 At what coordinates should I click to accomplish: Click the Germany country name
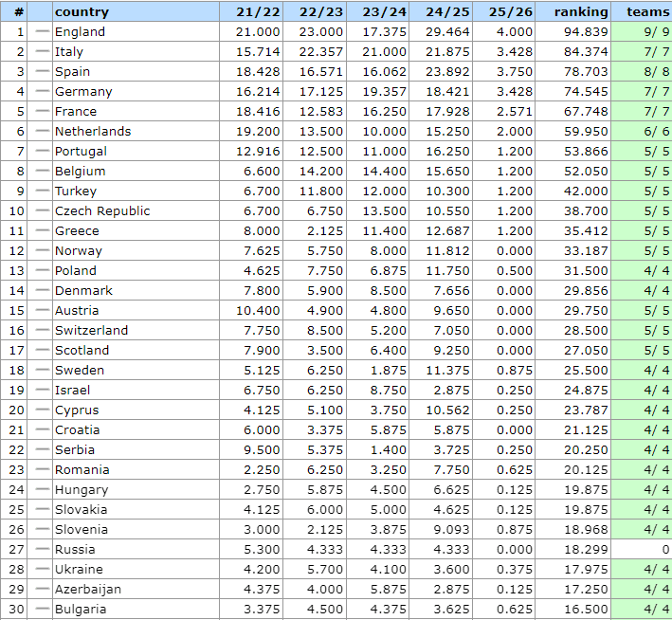pos(83,91)
